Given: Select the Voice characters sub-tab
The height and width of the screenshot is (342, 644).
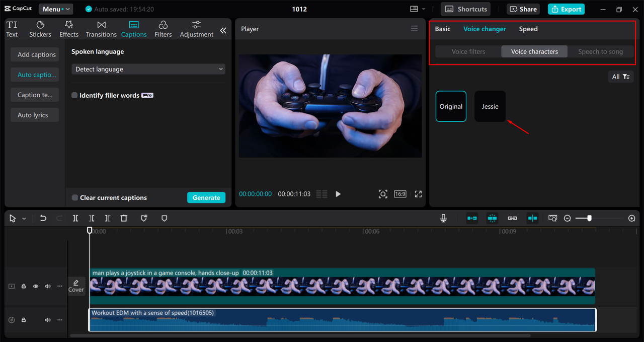Looking at the screenshot, I should click(x=534, y=51).
